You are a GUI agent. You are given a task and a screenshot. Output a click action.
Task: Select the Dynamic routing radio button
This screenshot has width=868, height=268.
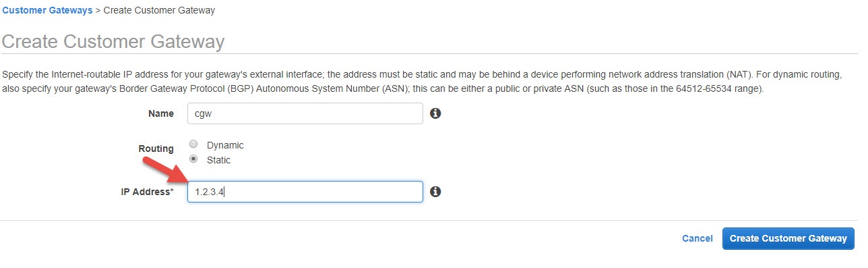[x=194, y=144]
